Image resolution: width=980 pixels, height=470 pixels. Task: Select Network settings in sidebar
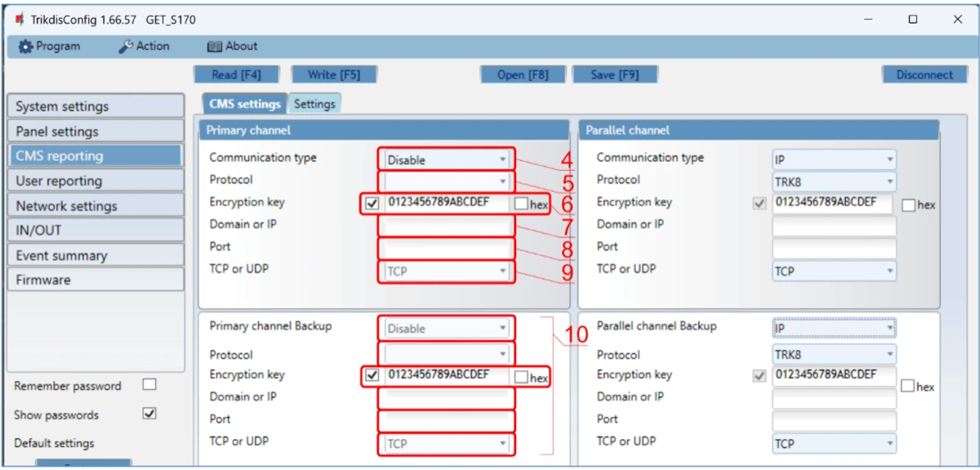pyautogui.click(x=95, y=206)
